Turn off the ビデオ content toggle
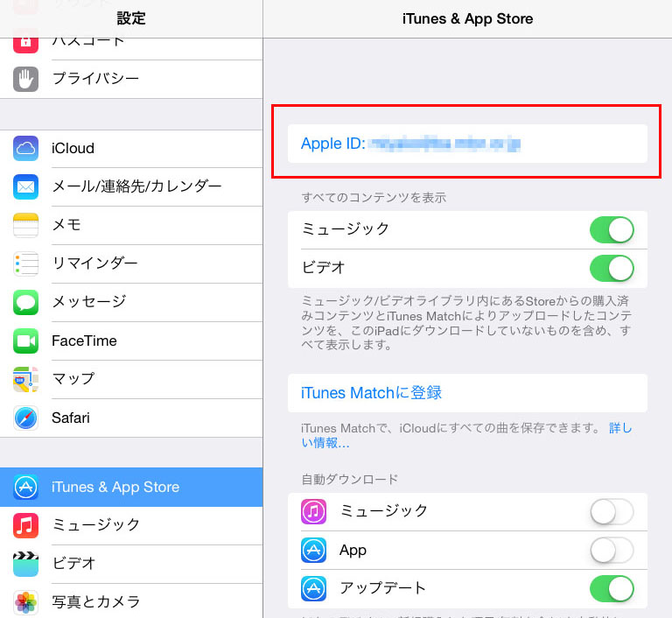The width and height of the screenshot is (672, 618). coord(612,269)
